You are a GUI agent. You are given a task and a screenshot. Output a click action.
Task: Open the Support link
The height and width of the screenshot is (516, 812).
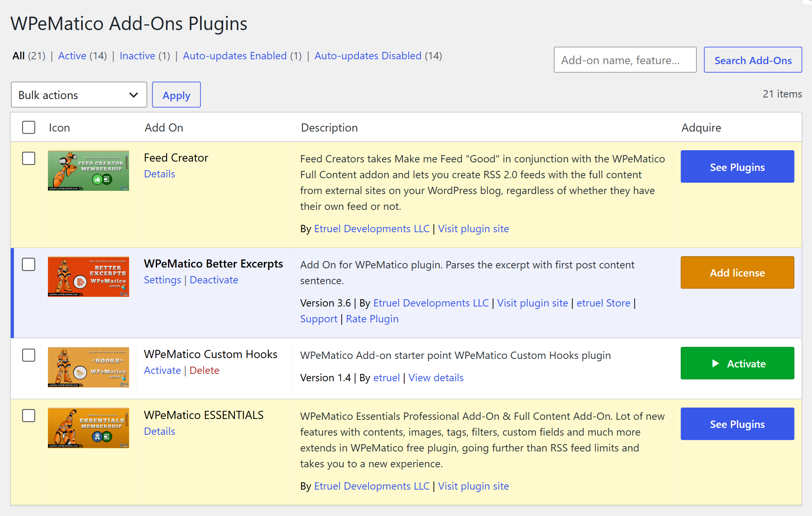pyautogui.click(x=319, y=319)
